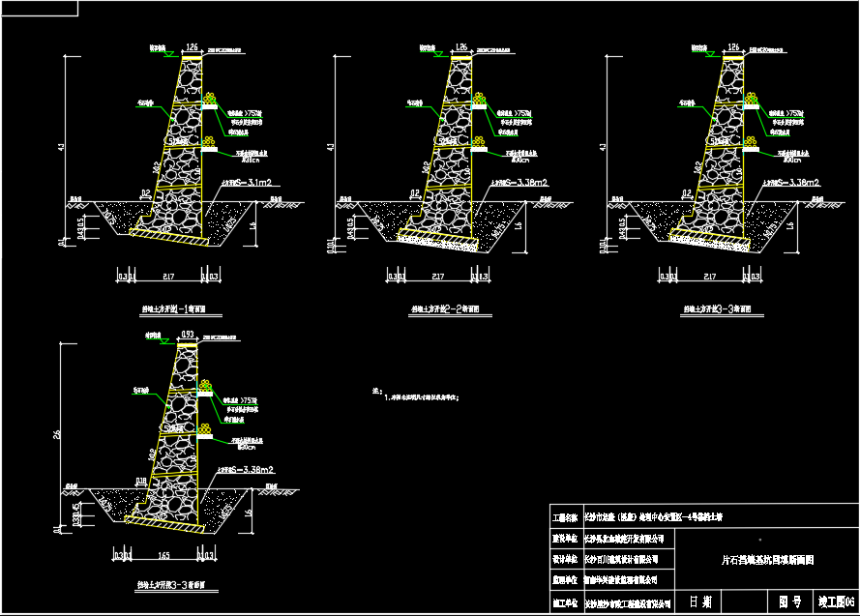This screenshot has width=860, height=616.
Task: Click the 2.17 base dimension in section 1-1
Action: (x=168, y=277)
